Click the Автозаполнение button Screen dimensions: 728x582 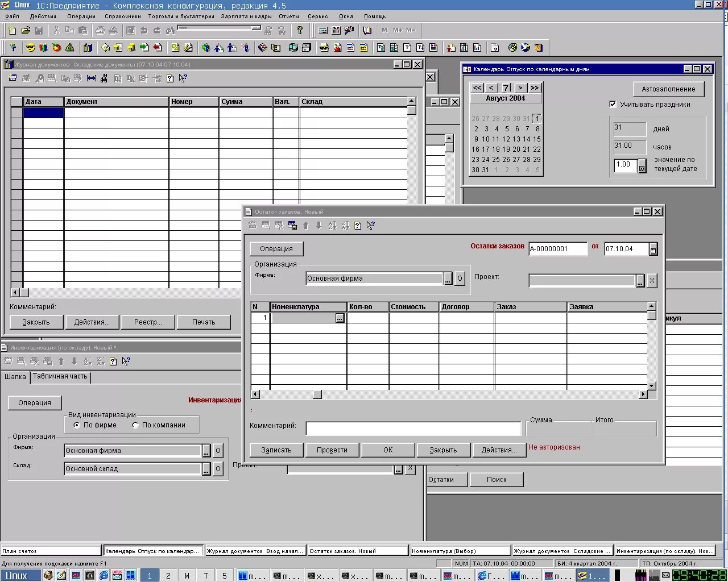(668, 89)
